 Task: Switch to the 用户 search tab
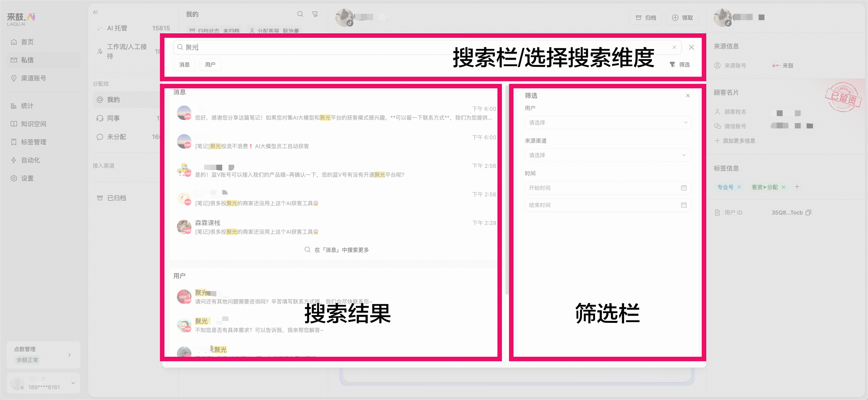pos(210,64)
